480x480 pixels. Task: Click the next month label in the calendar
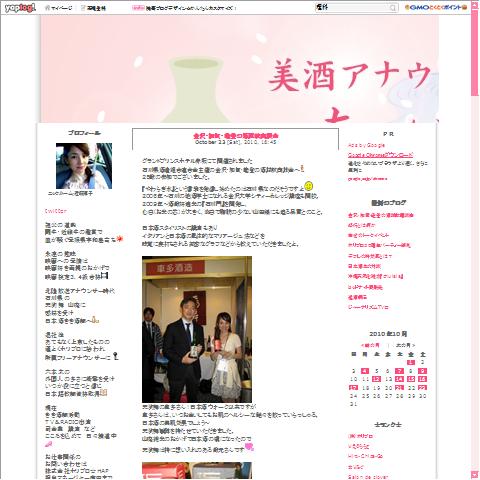click(x=405, y=345)
